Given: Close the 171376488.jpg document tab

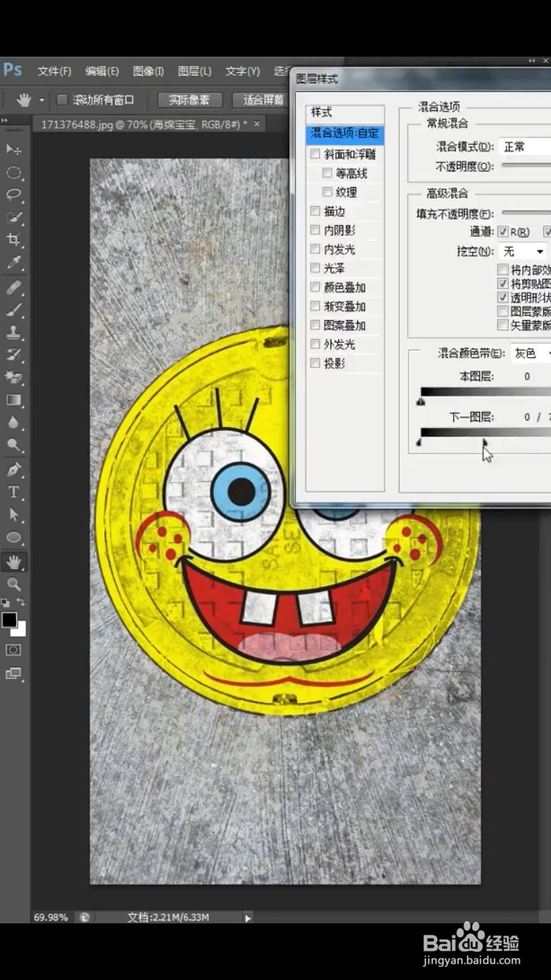Looking at the screenshot, I should click(256, 123).
